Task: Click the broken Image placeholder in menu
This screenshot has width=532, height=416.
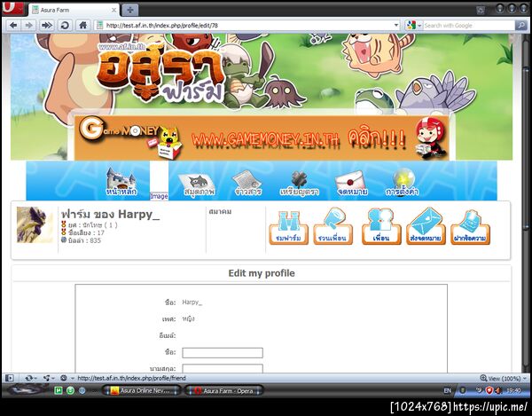Action: click(x=159, y=196)
